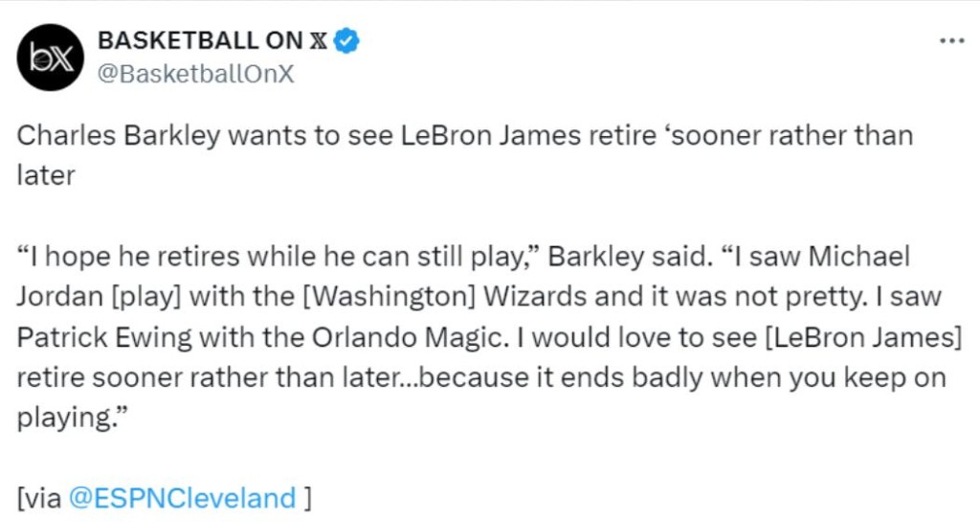Image resolution: width=980 pixels, height=522 pixels.
Task: Select the bracketed '[Washington]' word
Action: pos(389,297)
